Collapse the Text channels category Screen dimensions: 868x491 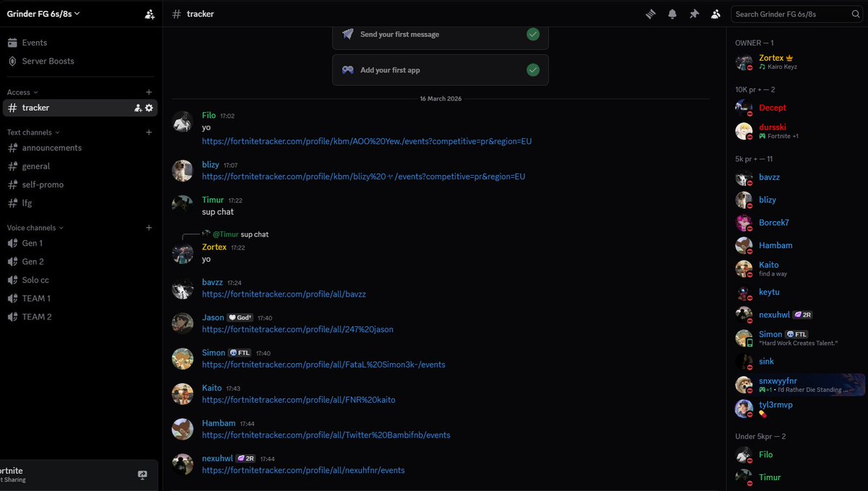(33, 132)
